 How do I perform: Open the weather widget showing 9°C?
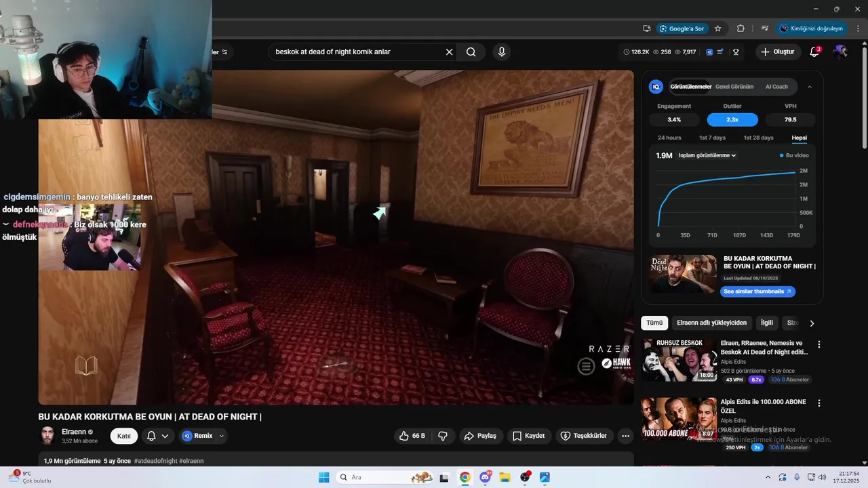[x=31, y=477]
